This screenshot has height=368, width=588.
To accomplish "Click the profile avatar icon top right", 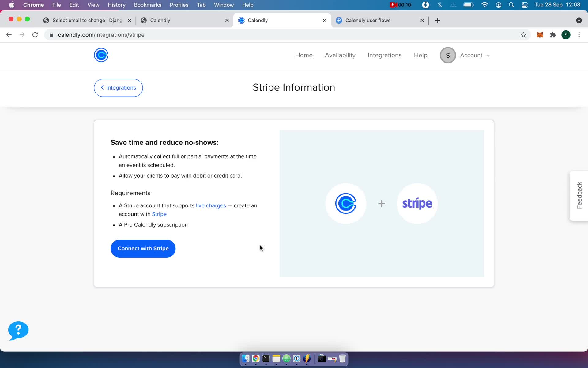I will (447, 55).
